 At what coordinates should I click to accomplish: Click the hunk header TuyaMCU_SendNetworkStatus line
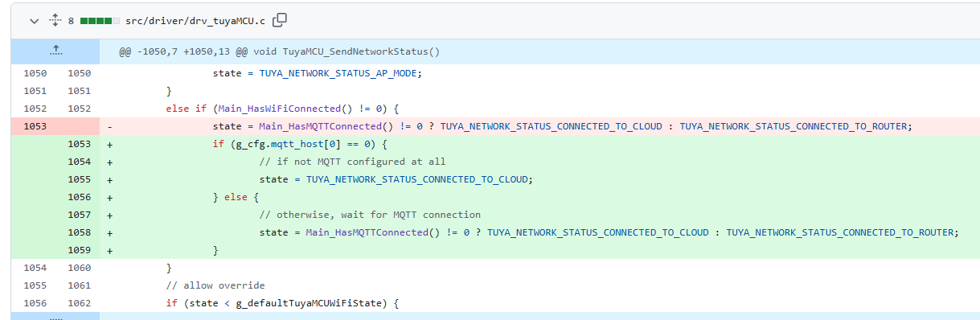[x=280, y=51]
